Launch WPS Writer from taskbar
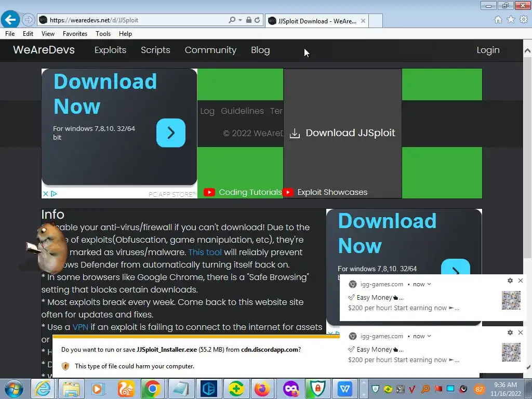 point(345,389)
